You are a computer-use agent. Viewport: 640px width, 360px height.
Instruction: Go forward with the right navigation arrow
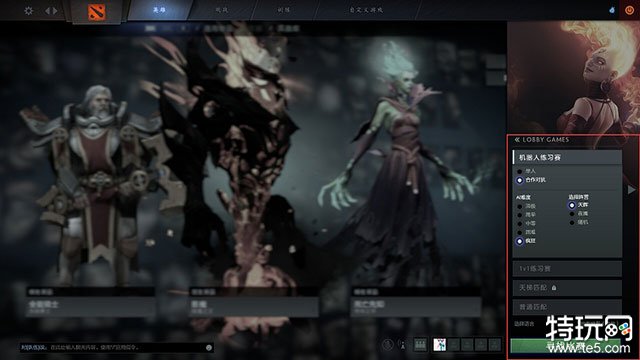click(55, 11)
